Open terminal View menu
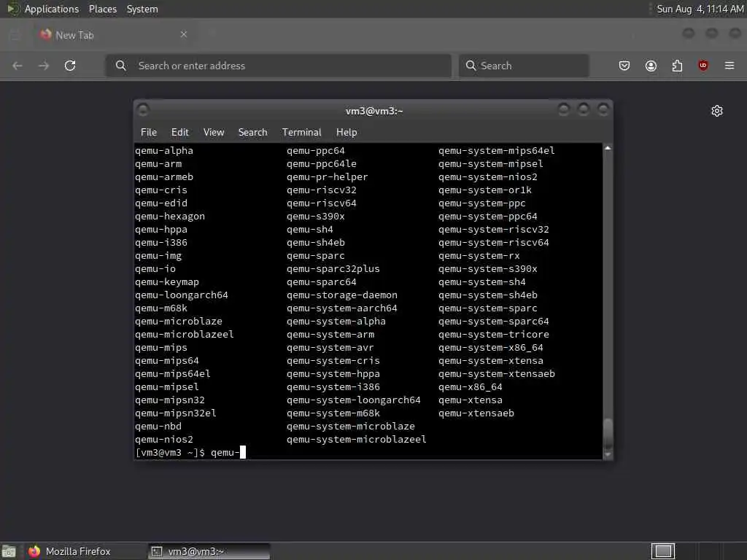The image size is (747, 560). click(214, 133)
